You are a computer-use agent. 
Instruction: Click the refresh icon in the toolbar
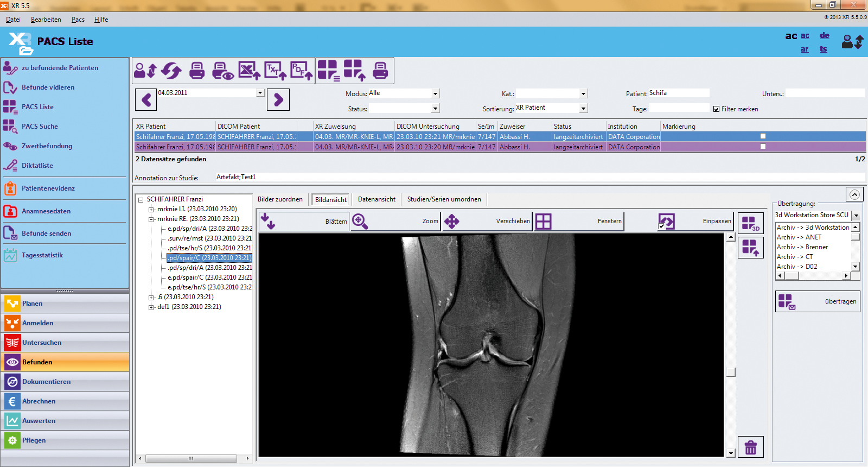point(171,71)
